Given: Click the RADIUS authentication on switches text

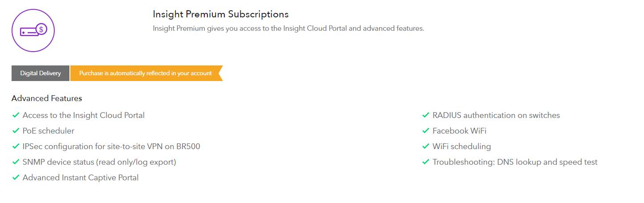Looking at the screenshot, I should [496, 115].
